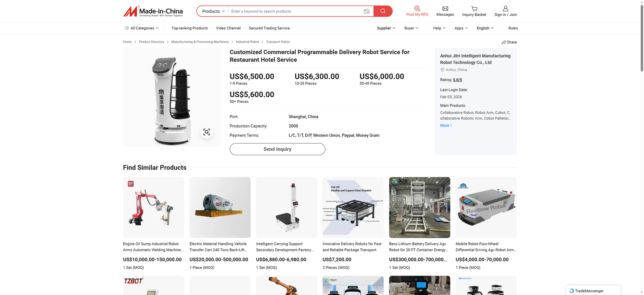Open Post My RFQ icon
The width and height of the screenshot is (644, 295).
pos(417,8)
